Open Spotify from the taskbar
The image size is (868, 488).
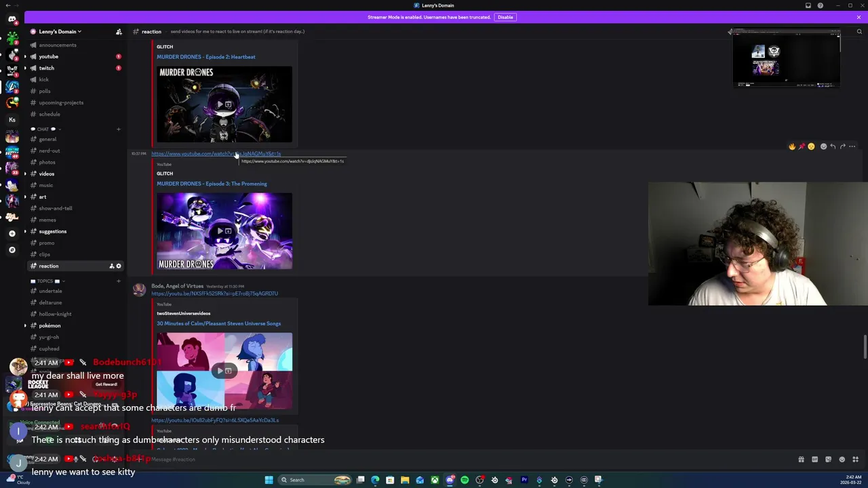coord(465,480)
